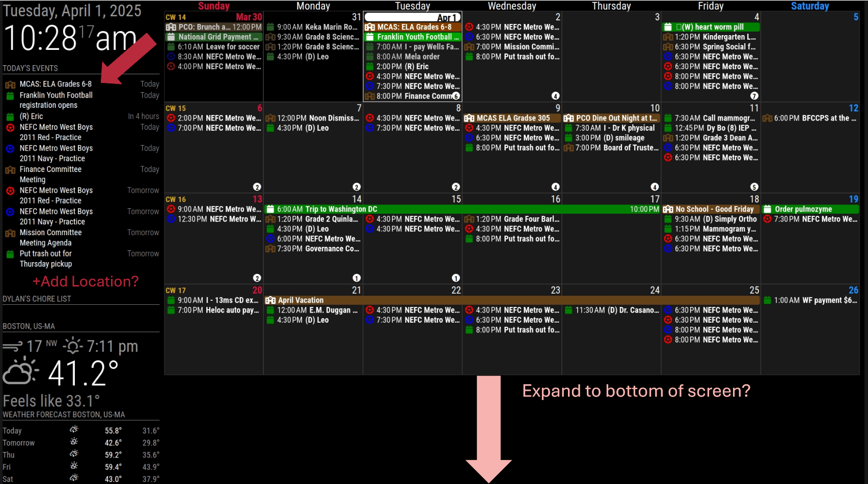The height and width of the screenshot is (484, 868).
Task: Click the partly cloudy icon beside 41.2°
Action: 20,372
